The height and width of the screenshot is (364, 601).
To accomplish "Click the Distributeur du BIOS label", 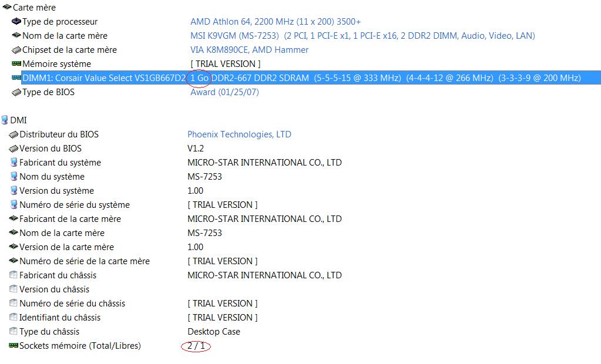I will [x=59, y=134].
